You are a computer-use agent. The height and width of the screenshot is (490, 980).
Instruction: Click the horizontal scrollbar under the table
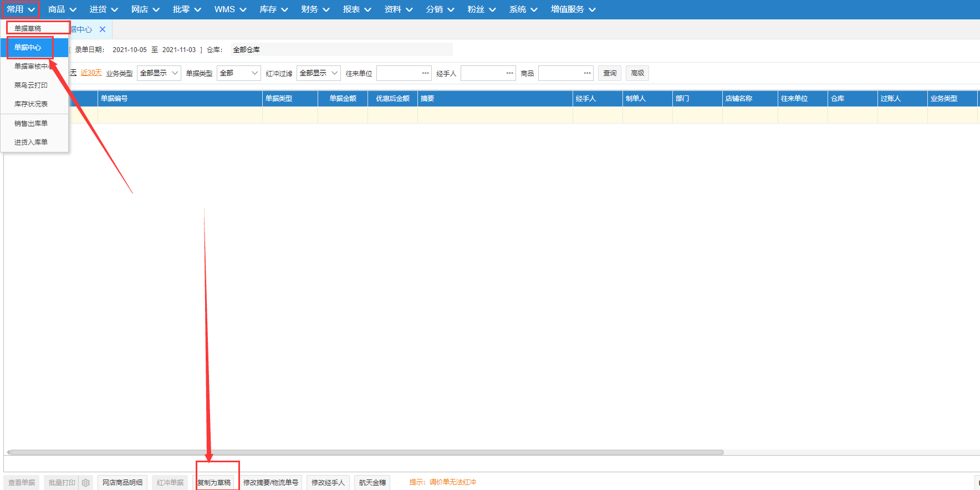pyautogui.click(x=366, y=452)
